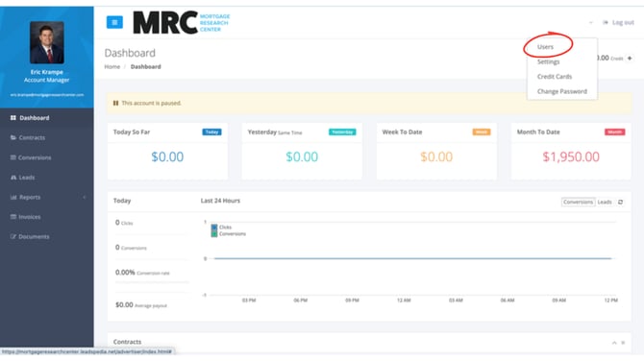
Task: Click the red Month badge
Action: 615,132
